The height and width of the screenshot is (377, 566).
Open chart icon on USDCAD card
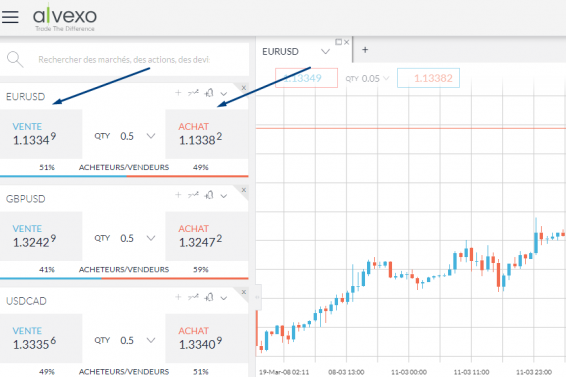[x=193, y=297]
